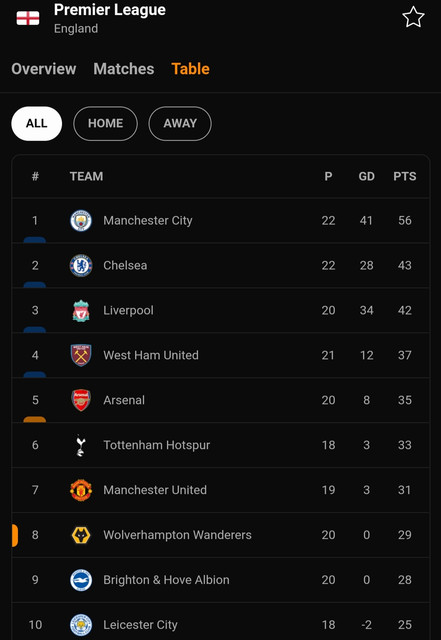Open the Brighton & Hove Albion team row
The width and height of the screenshot is (441, 640).
pos(220,580)
